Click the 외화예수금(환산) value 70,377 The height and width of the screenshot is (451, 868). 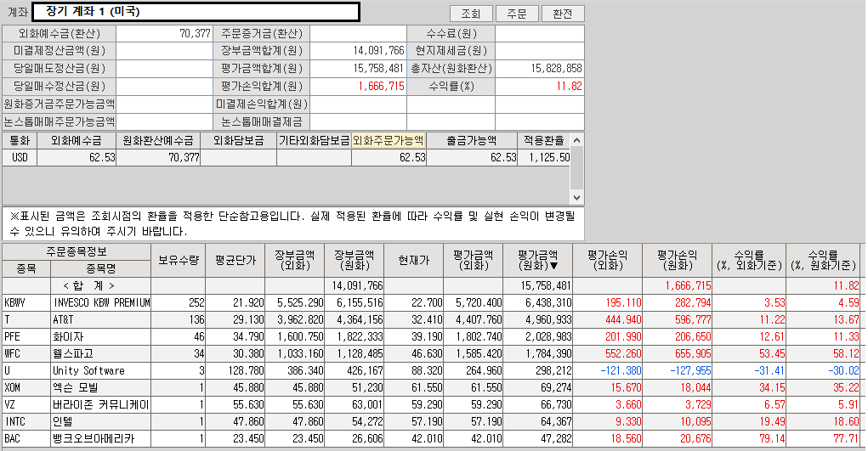click(x=195, y=34)
